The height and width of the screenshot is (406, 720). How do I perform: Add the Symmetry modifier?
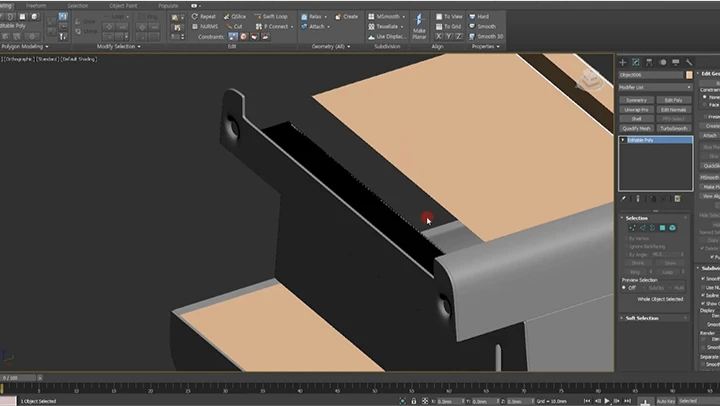coord(636,100)
